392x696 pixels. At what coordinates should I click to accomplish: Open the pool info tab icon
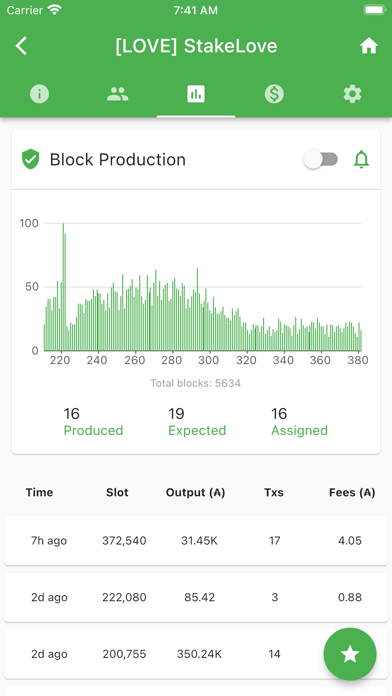coord(40,94)
